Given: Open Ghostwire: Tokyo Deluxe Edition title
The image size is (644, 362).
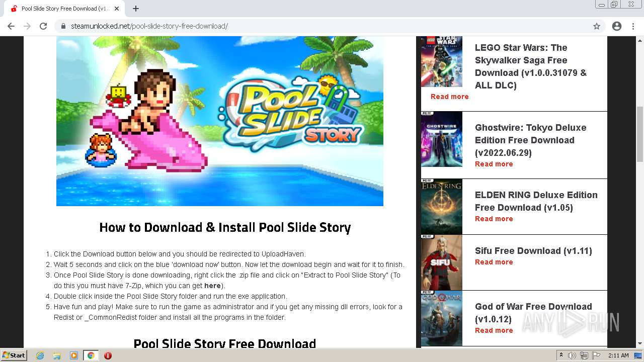Looking at the screenshot, I should coord(531,140).
